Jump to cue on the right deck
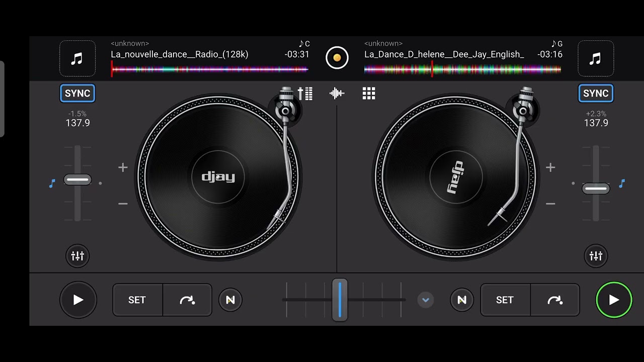 click(x=555, y=300)
